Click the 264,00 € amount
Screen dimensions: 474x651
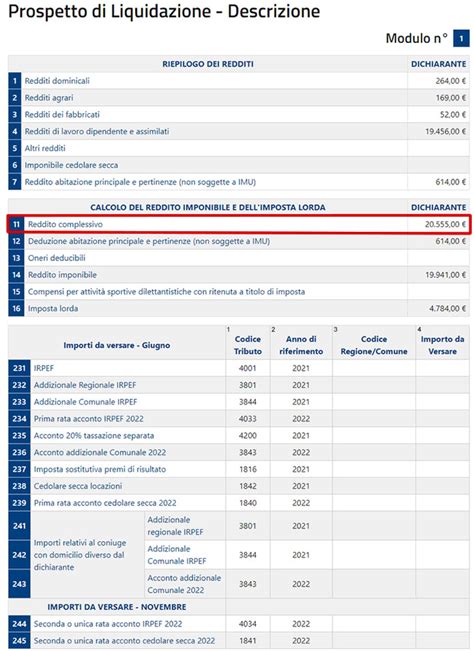point(450,81)
